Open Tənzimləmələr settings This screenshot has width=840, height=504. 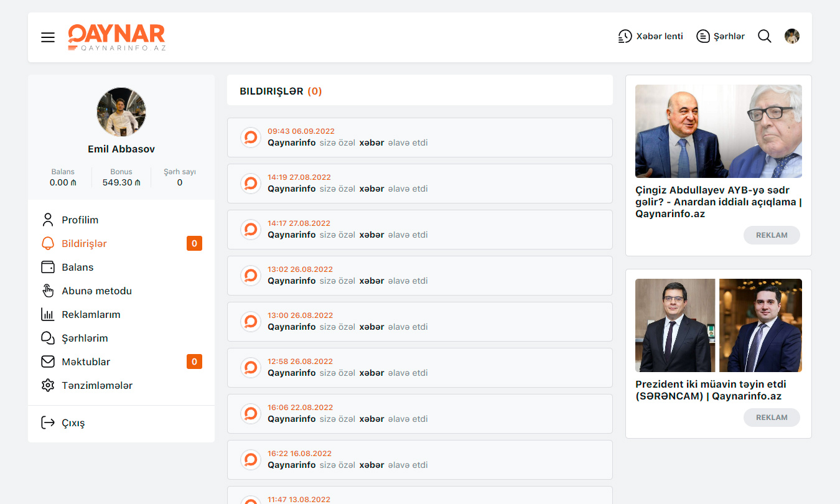pyautogui.click(x=96, y=385)
